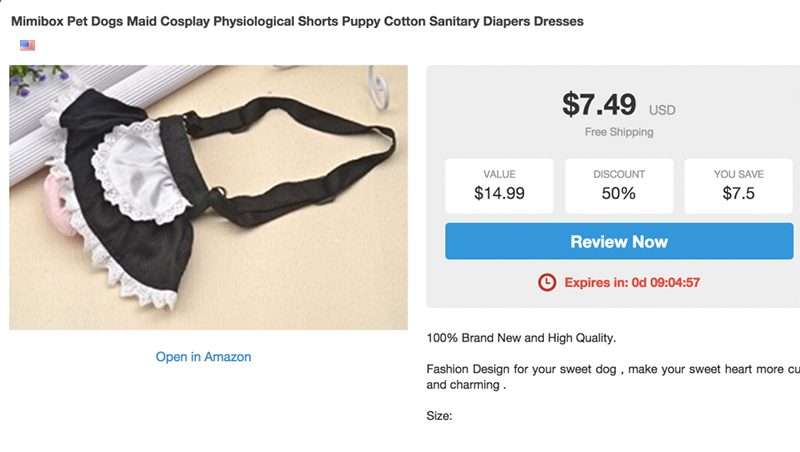
Task: Click the red clock icon beside the expiry
Action: [546, 283]
